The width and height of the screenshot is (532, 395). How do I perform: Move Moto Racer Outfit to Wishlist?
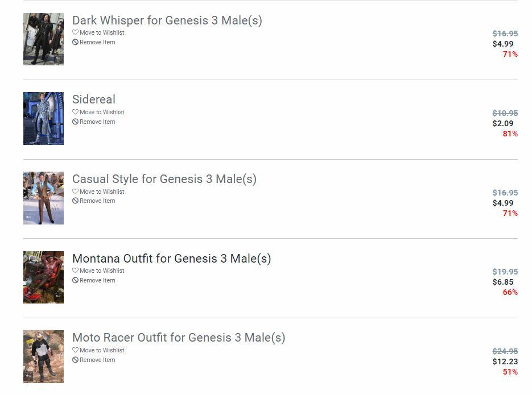pos(101,350)
